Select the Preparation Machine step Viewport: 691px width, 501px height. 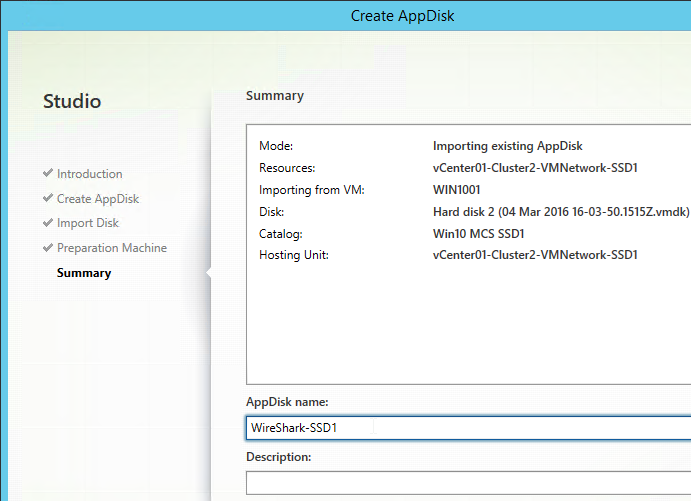point(112,248)
